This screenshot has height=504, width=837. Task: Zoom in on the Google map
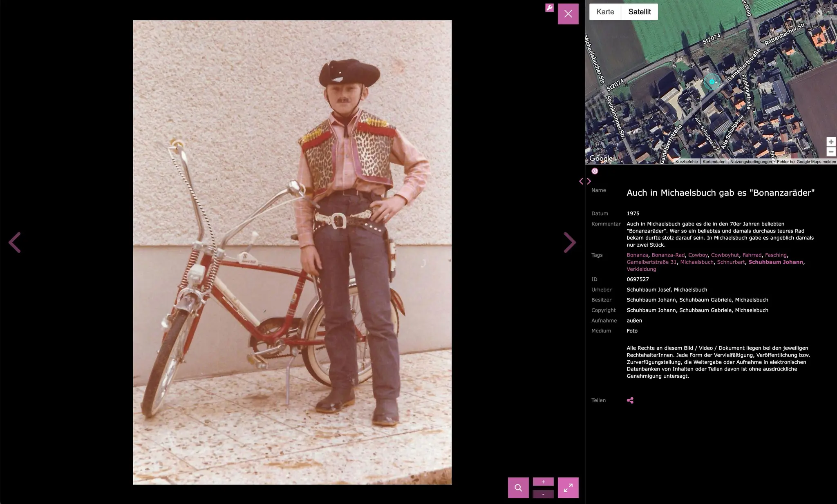(x=831, y=142)
